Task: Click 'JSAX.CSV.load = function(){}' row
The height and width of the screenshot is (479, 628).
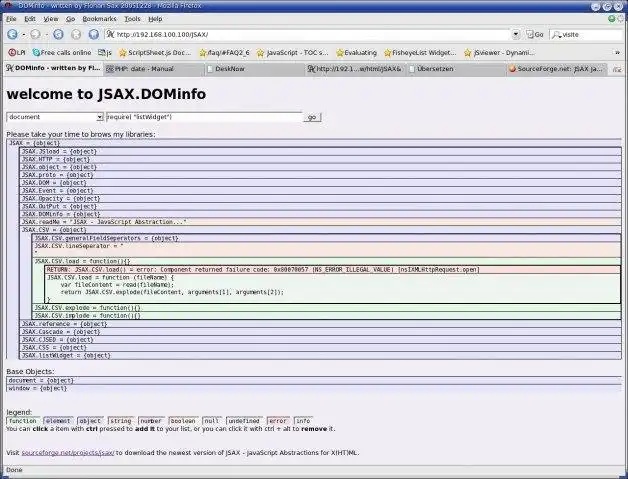Action: tap(327, 261)
